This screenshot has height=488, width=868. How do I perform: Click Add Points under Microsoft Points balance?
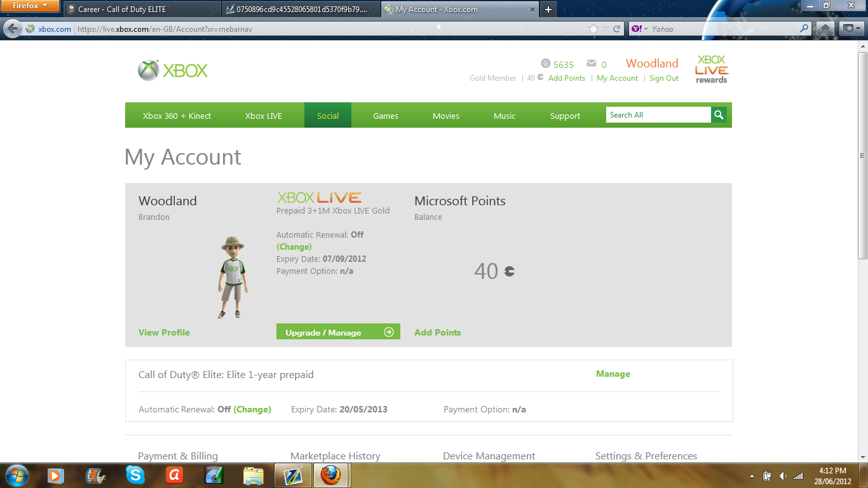click(437, 332)
